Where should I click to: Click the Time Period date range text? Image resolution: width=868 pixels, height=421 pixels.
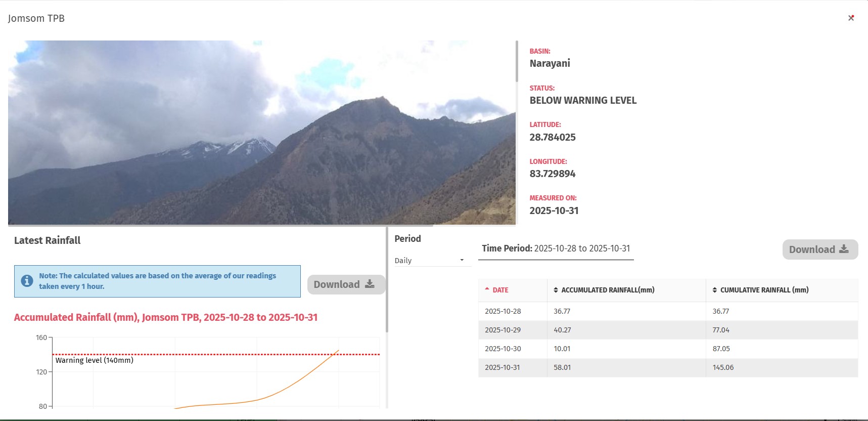click(x=582, y=248)
